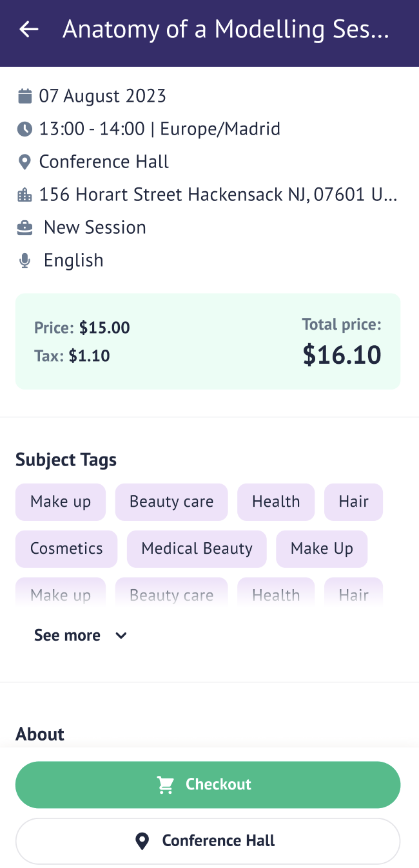Image resolution: width=419 pixels, height=868 pixels.
Task: Select the first-row Health tag
Action: click(x=276, y=502)
